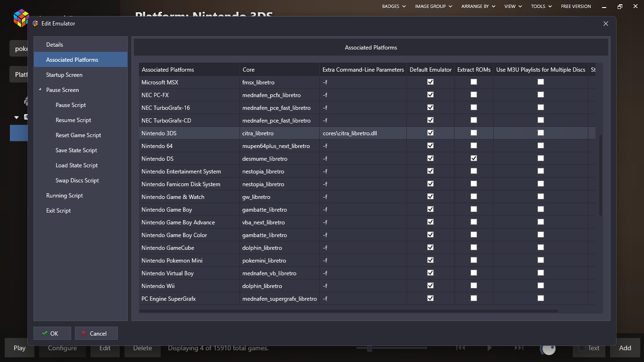
Task: Enable Extract ROMs for Nintendo 3DS
Action: pos(474,133)
